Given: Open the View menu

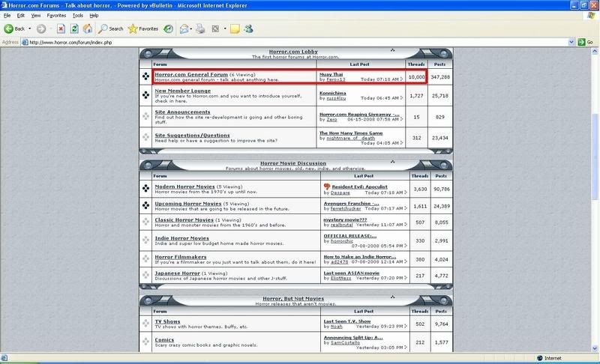Looking at the screenshot, I should coord(35,15).
